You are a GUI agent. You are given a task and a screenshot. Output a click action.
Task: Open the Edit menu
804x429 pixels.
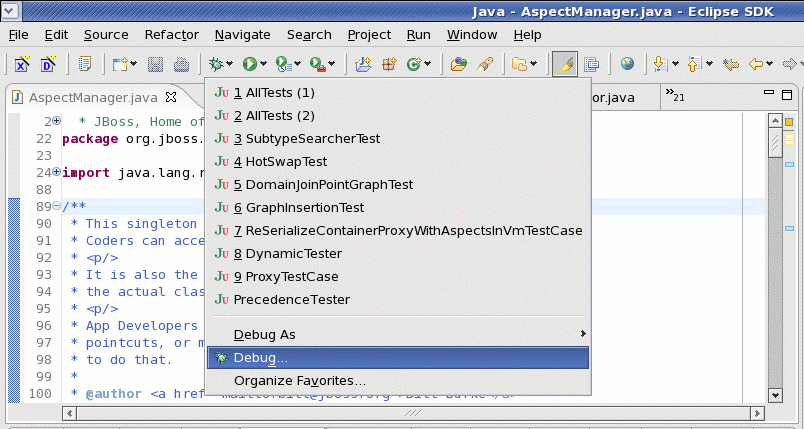56,35
